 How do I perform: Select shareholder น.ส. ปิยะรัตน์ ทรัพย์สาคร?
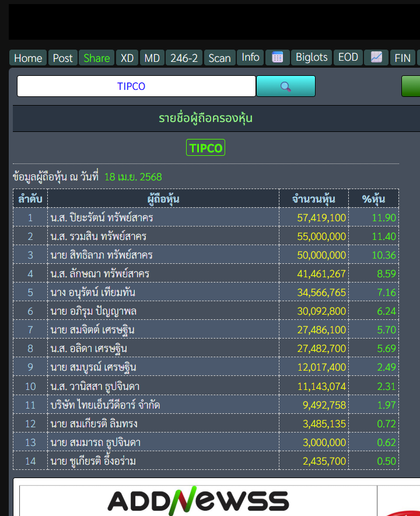[101, 218]
